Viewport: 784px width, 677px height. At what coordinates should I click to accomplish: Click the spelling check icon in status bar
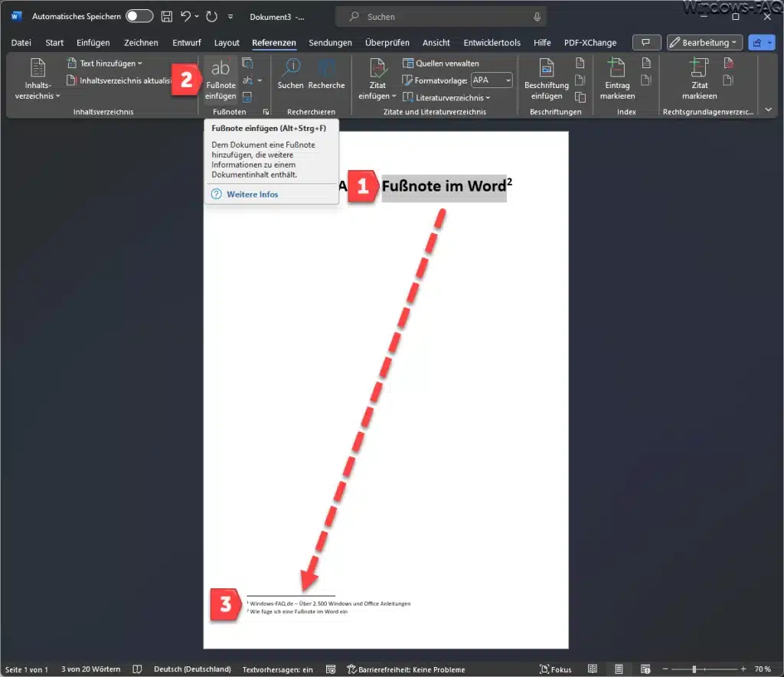point(137,669)
